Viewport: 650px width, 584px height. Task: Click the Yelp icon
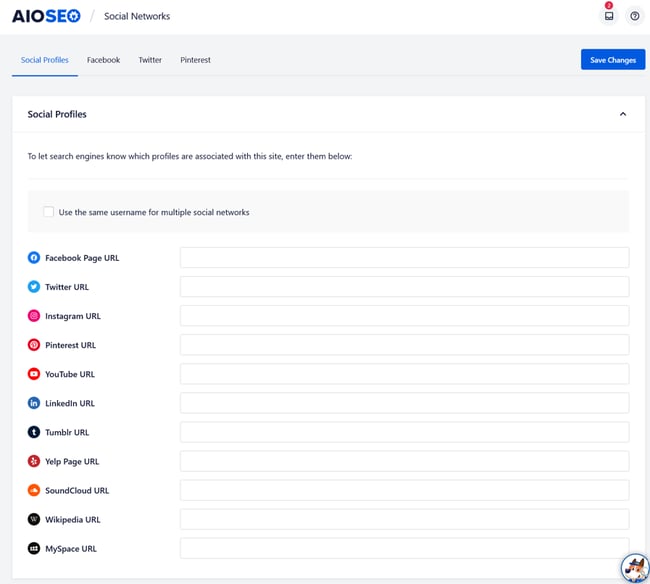coord(34,461)
